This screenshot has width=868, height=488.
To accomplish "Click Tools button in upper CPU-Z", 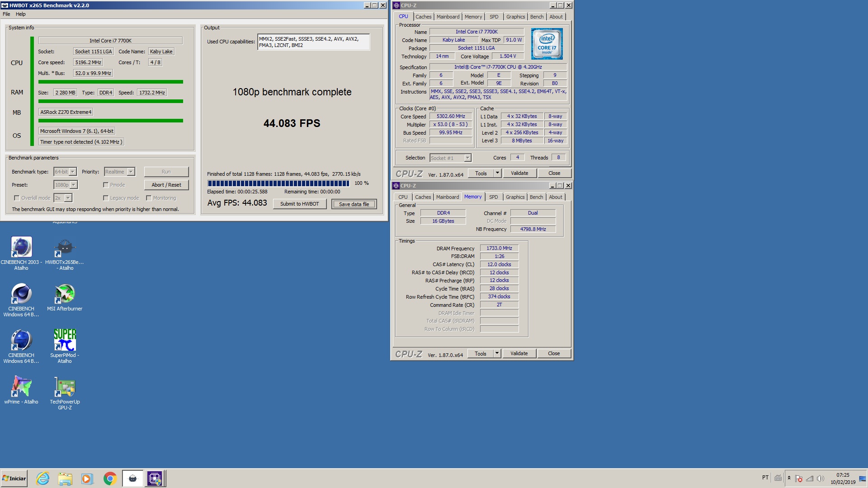I will coord(481,173).
